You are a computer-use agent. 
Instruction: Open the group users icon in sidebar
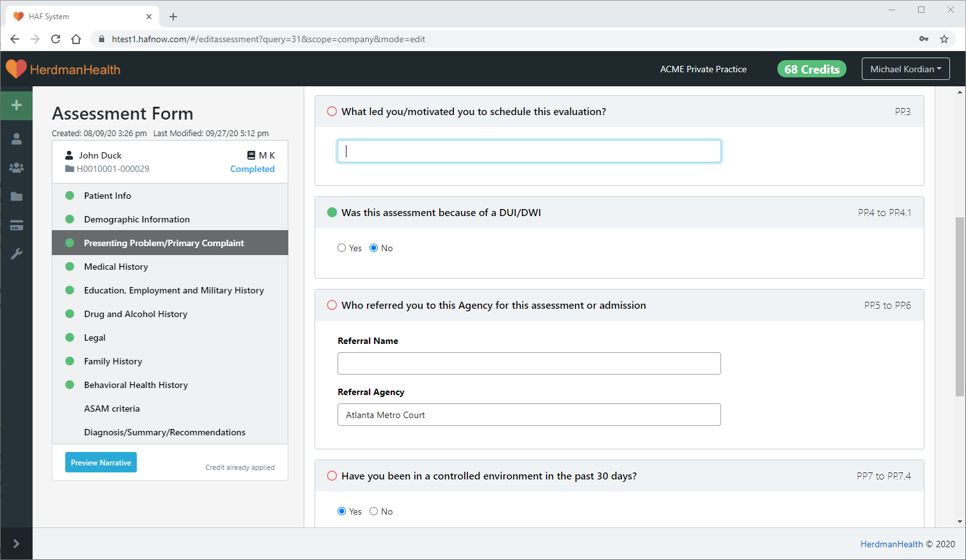17,167
